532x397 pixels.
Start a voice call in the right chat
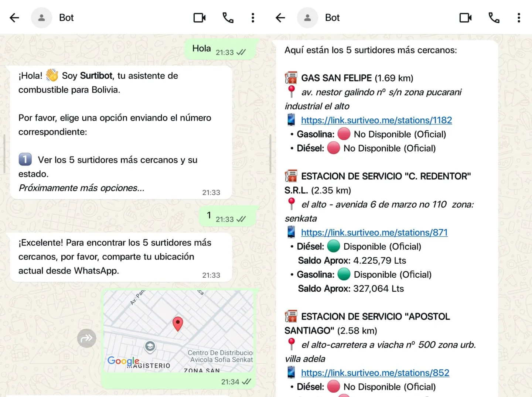pos(494,17)
